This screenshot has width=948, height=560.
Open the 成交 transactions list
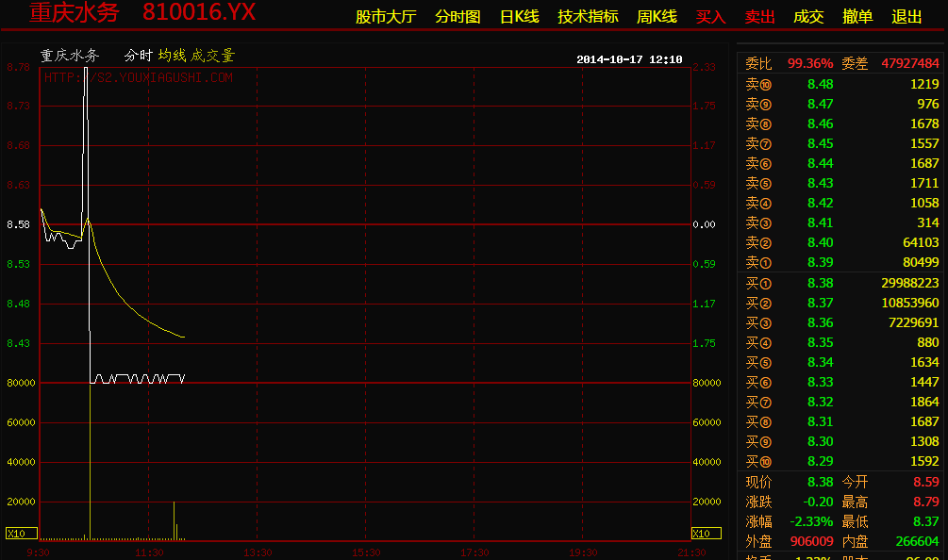point(808,17)
